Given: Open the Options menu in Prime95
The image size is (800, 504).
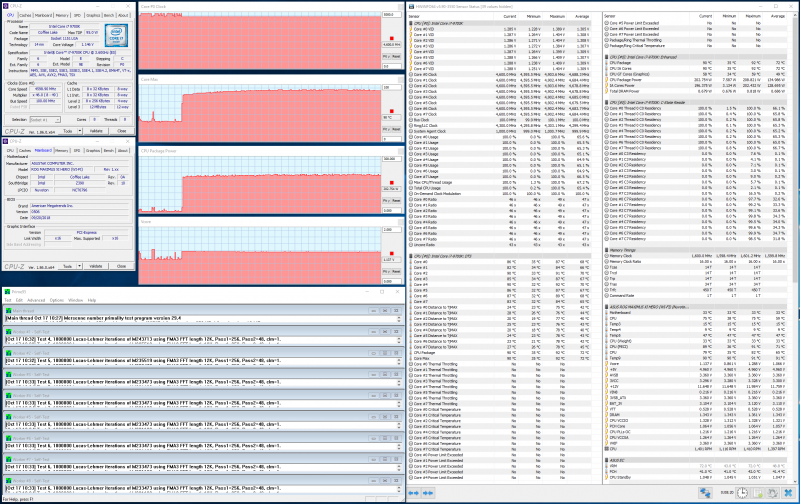Looking at the screenshot, I should tap(57, 300).
